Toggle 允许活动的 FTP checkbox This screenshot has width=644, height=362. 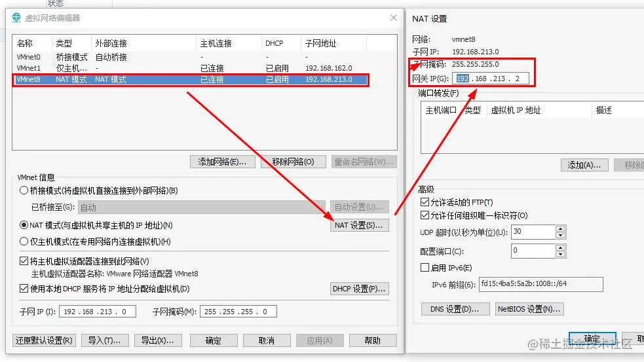[x=425, y=202]
